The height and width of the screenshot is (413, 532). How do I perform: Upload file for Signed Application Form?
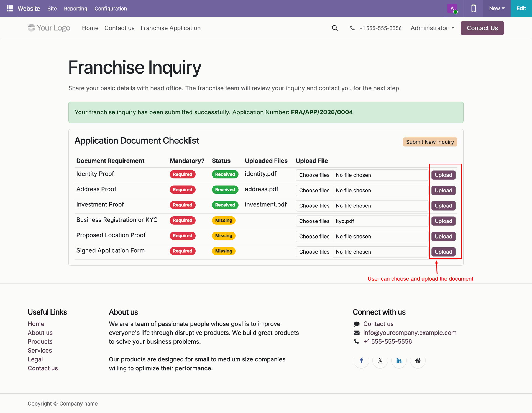pos(443,252)
